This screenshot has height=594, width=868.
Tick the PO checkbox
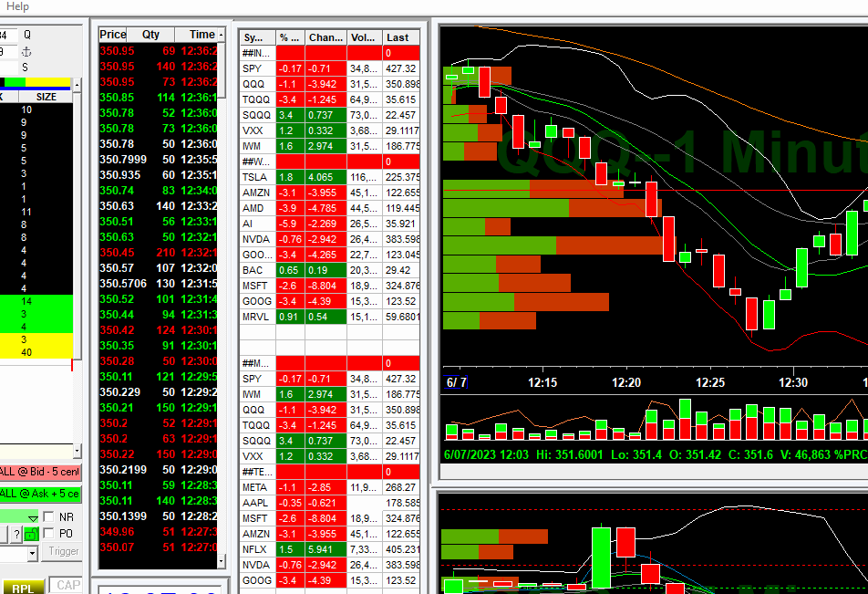pos(48,533)
